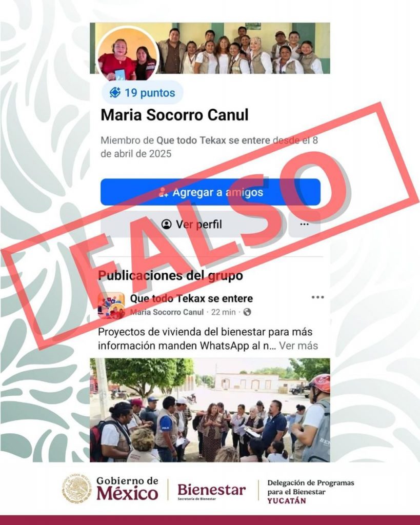
Task: Open the post options three-dot menu
Action: [x=317, y=297]
